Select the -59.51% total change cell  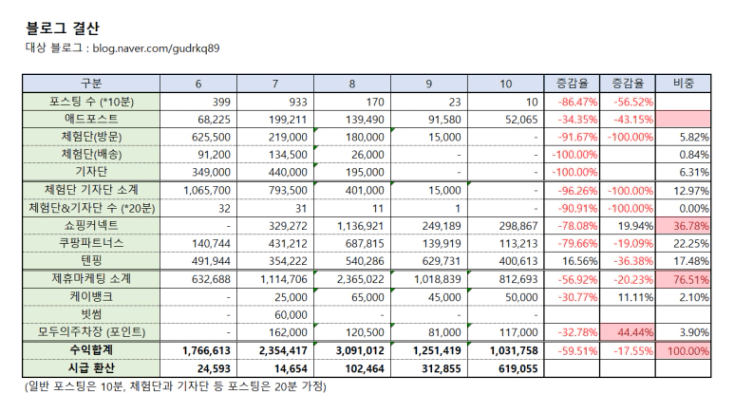[572, 350]
